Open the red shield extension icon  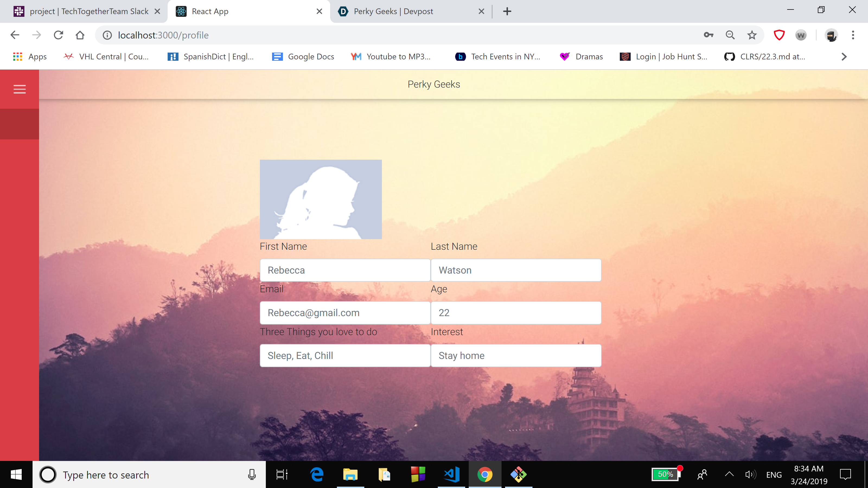click(x=779, y=35)
